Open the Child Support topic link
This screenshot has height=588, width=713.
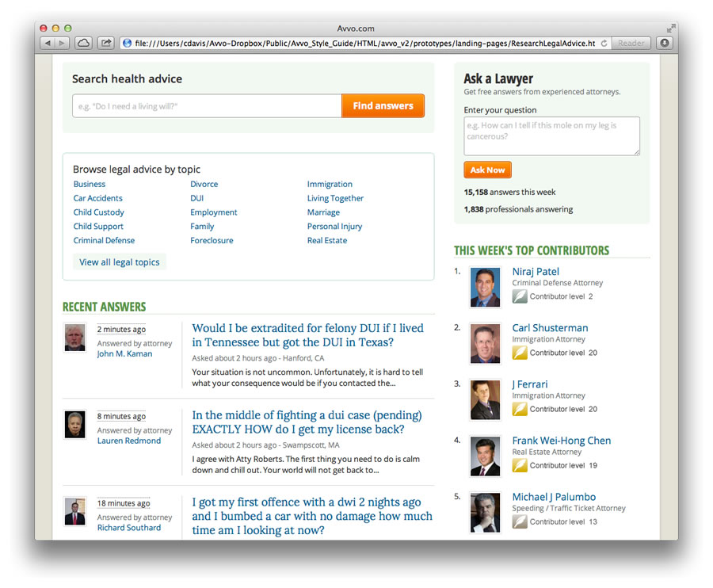[x=98, y=227]
